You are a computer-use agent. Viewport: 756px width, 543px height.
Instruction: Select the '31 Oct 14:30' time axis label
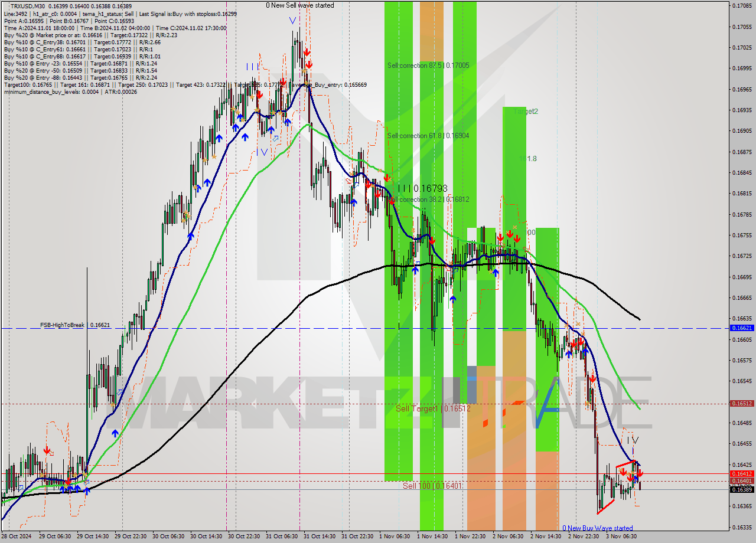coord(319,537)
